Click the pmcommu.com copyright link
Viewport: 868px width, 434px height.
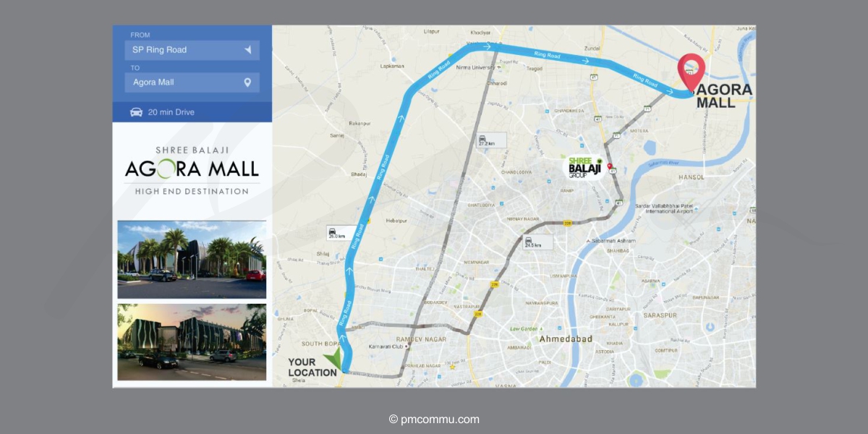[434, 420]
